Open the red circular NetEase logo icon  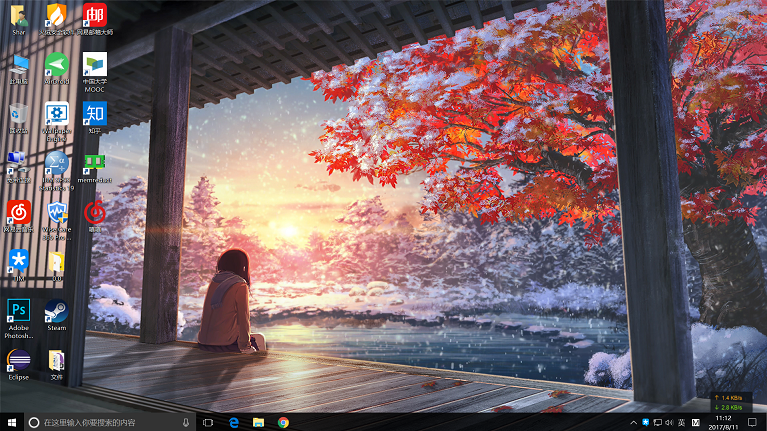coord(94,216)
